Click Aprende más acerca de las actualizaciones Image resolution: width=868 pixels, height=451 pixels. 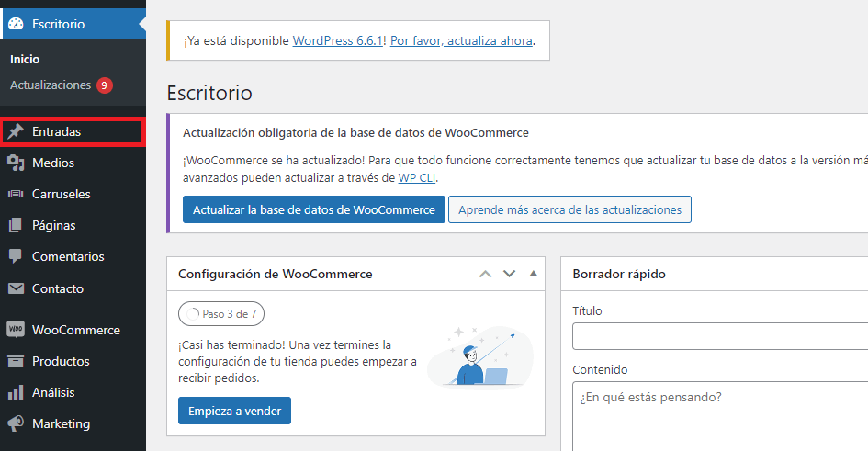tap(569, 209)
